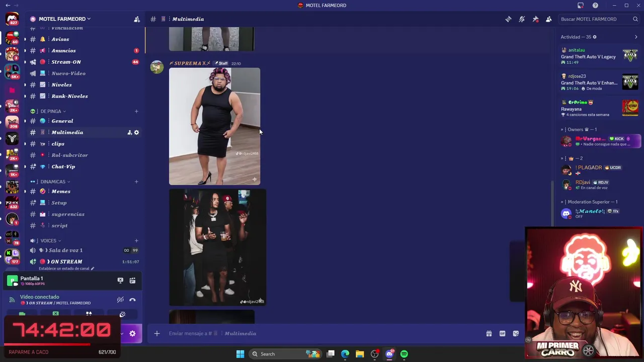
Task: Stop screen sharing on Pantalla 1
Action: [x=120, y=281]
